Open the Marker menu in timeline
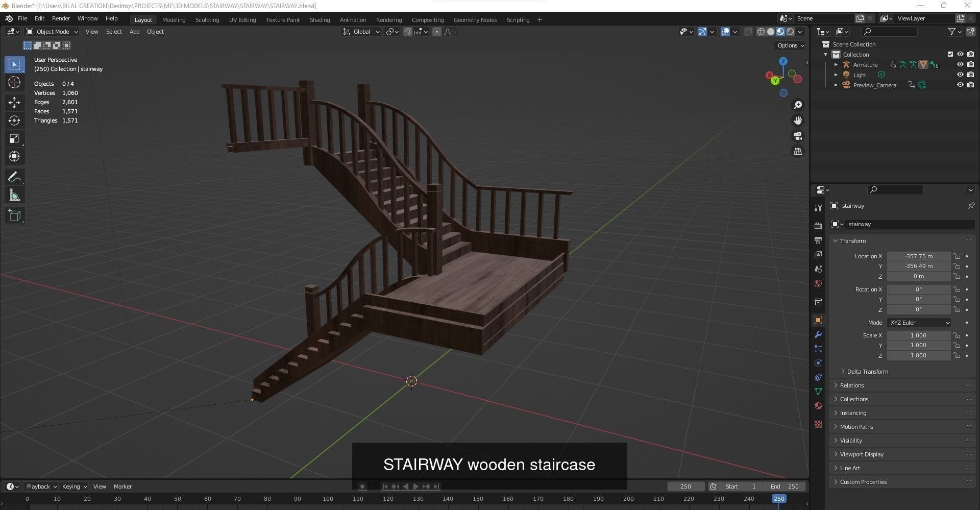 point(122,487)
